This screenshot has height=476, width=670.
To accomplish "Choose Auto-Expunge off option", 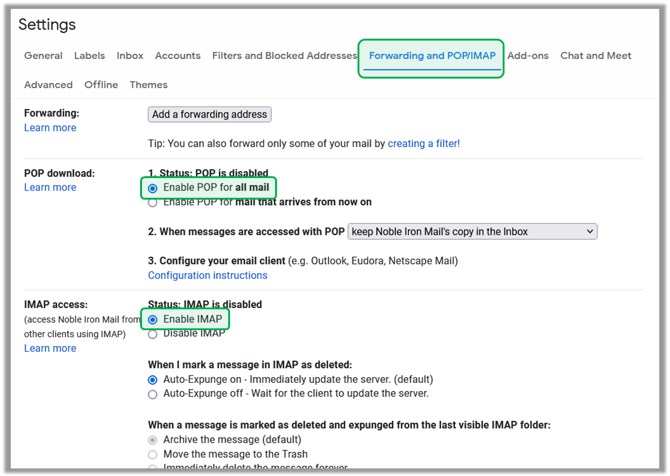I will coord(153,394).
